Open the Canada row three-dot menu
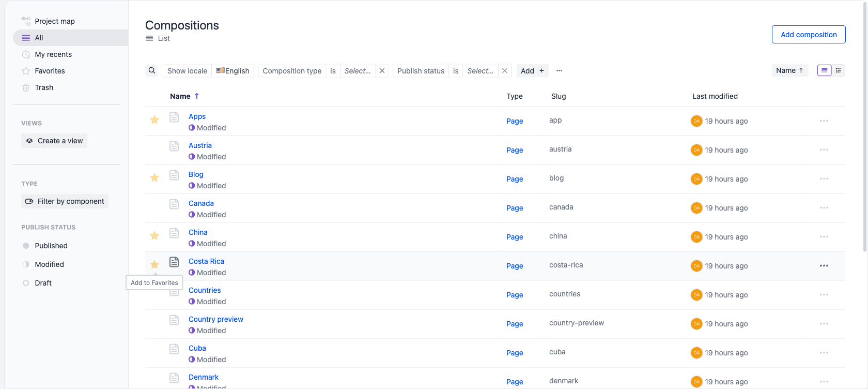The image size is (868, 389). pos(824,208)
